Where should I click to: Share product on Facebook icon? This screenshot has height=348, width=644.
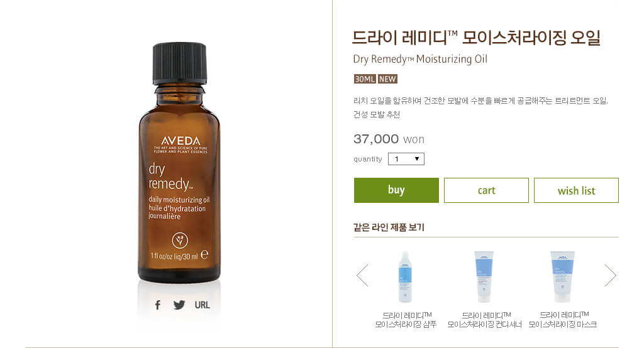tap(158, 305)
